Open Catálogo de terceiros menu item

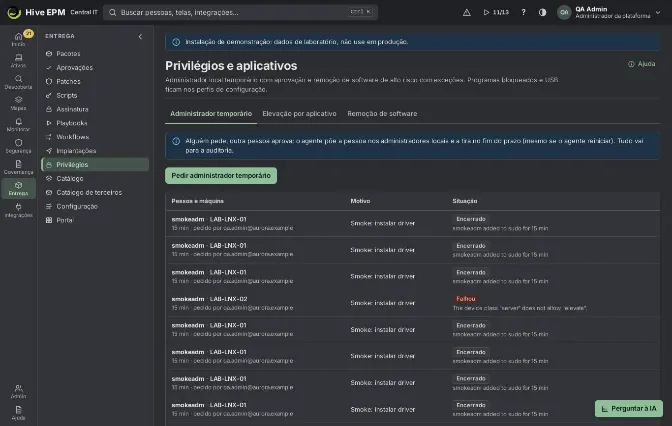pos(95,192)
